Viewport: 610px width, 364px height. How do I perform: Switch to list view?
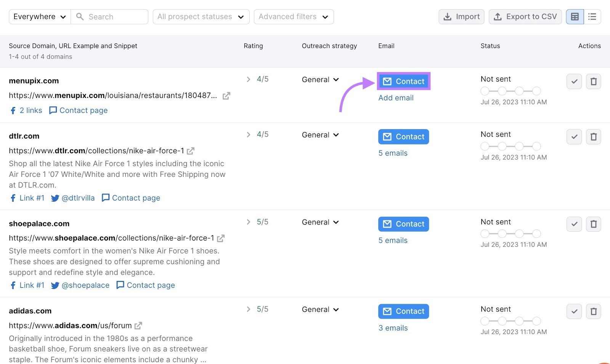592,16
